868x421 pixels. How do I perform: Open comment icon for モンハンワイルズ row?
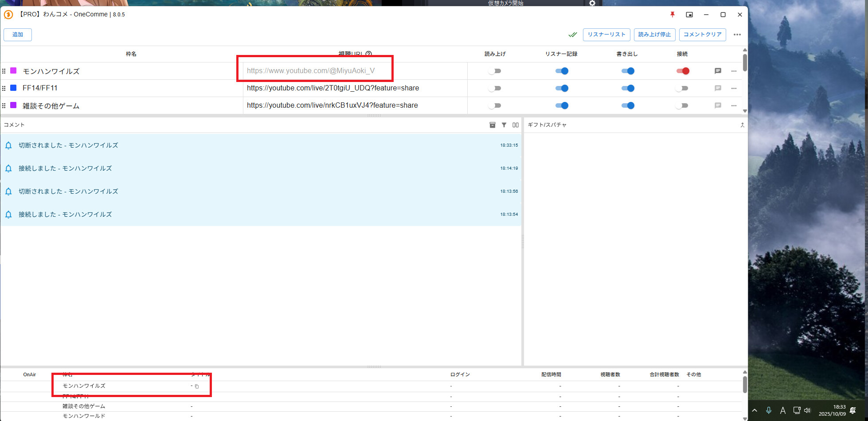pos(718,71)
